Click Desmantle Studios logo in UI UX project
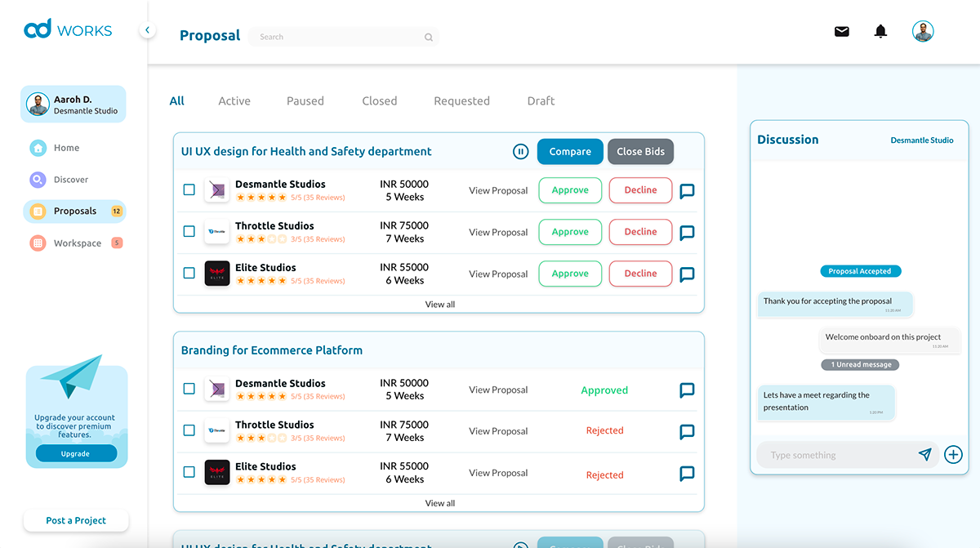 (x=216, y=190)
